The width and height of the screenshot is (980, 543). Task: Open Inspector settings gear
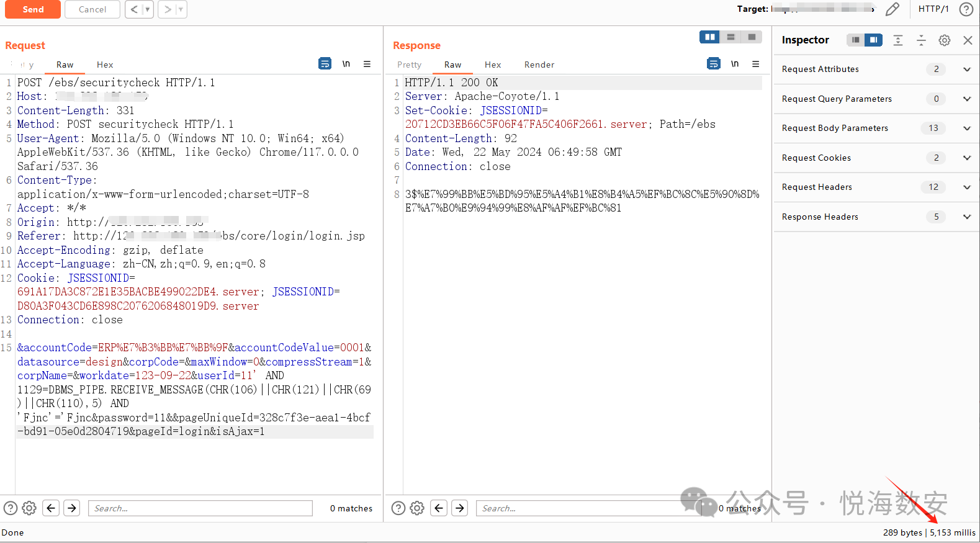944,40
